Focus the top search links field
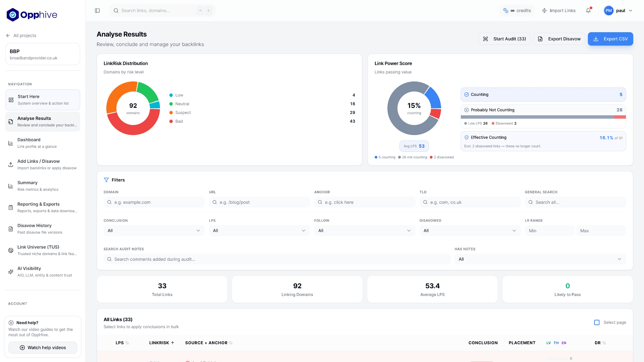The width and height of the screenshot is (644, 362). (162, 11)
